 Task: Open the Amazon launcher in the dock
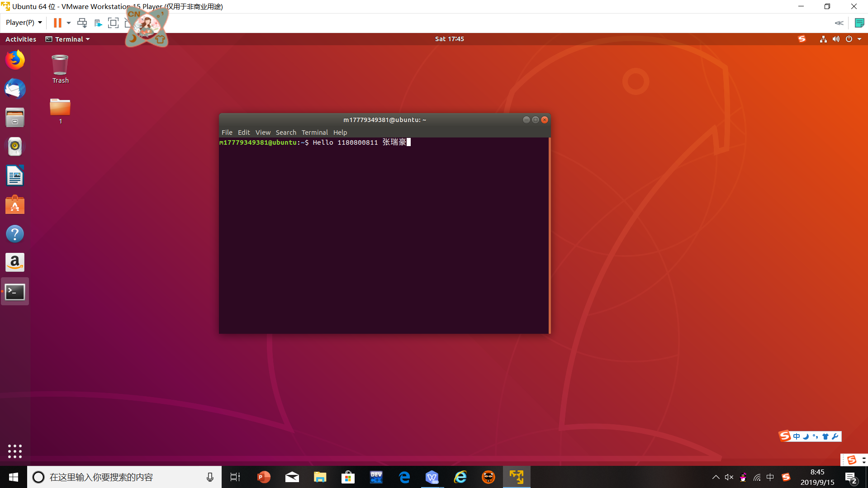point(15,262)
